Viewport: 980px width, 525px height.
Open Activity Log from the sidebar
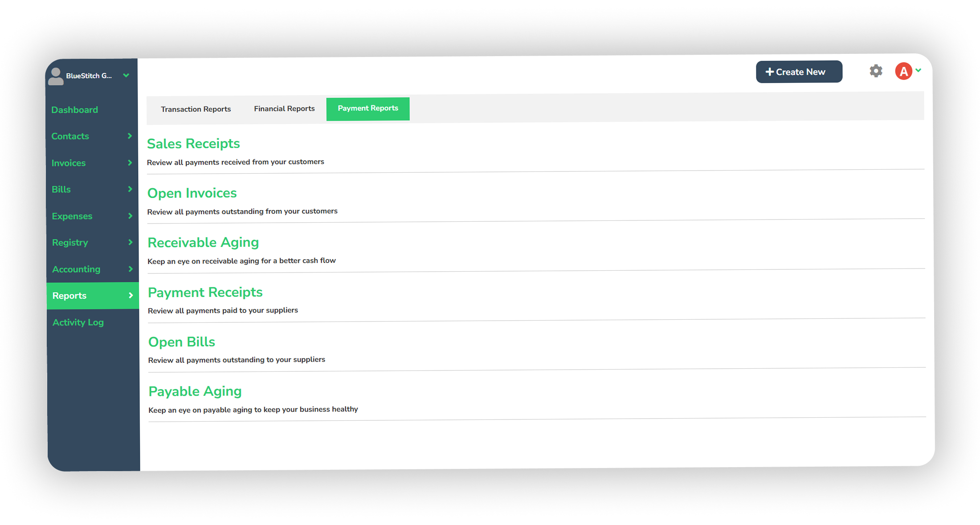pos(78,322)
